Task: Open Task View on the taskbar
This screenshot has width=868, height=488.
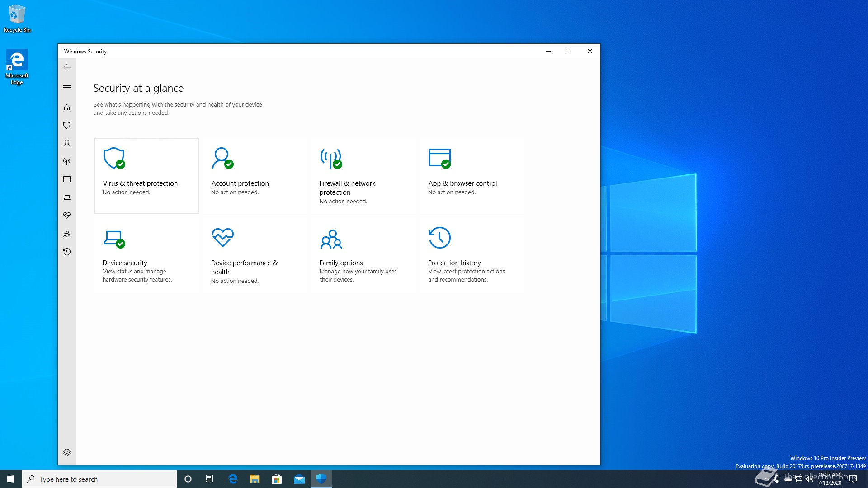Action: click(x=210, y=479)
